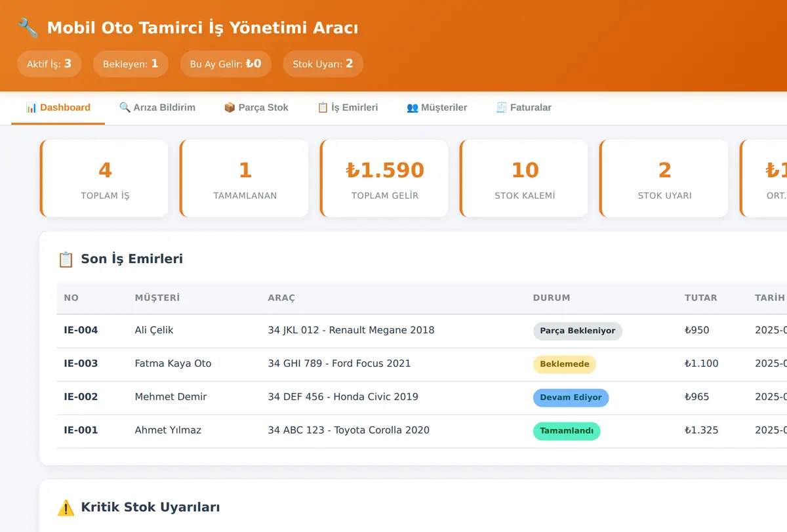Open the Müşteriler tab

(437, 108)
